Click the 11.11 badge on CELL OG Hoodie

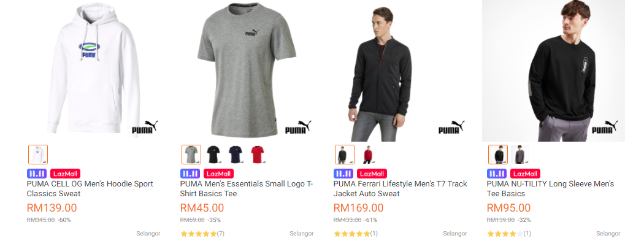tap(37, 174)
